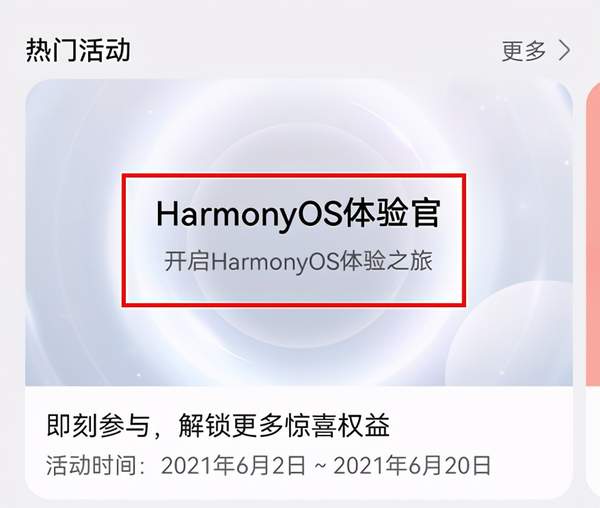Open the HarmonyOS体验官 banner title
The image size is (600, 508).
pyautogui.click(x=298, y=214)
